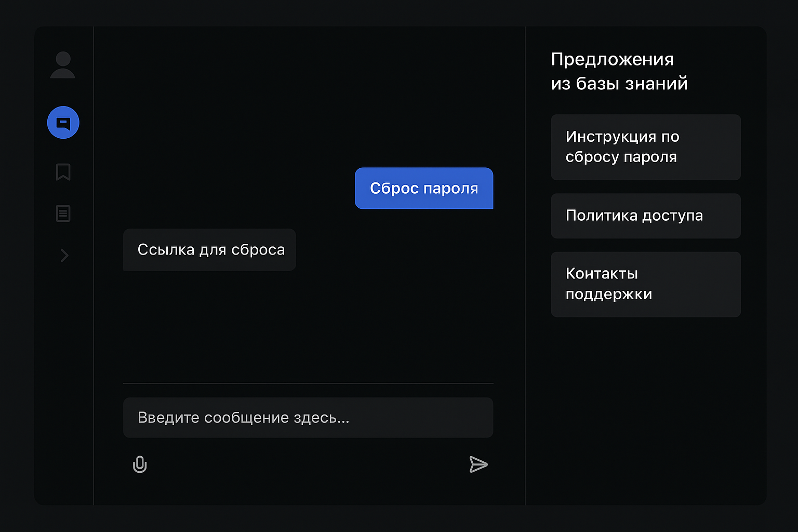Open the document notes icon in sidebar
The image size is (798, 532).
pos(63,214)
